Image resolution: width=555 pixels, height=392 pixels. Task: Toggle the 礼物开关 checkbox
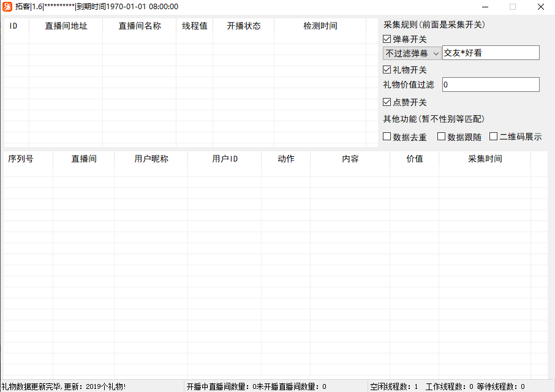(387, 70)
